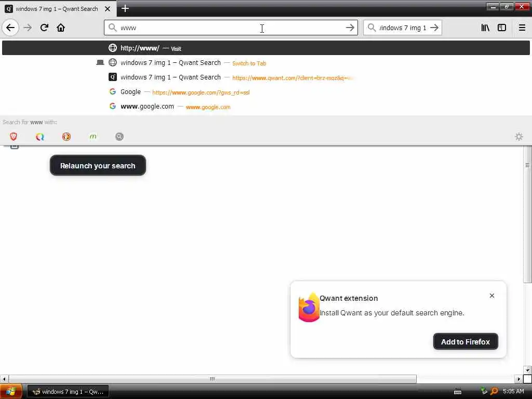Reload the current page
The image size is (532, 399).
pos(44,28)
